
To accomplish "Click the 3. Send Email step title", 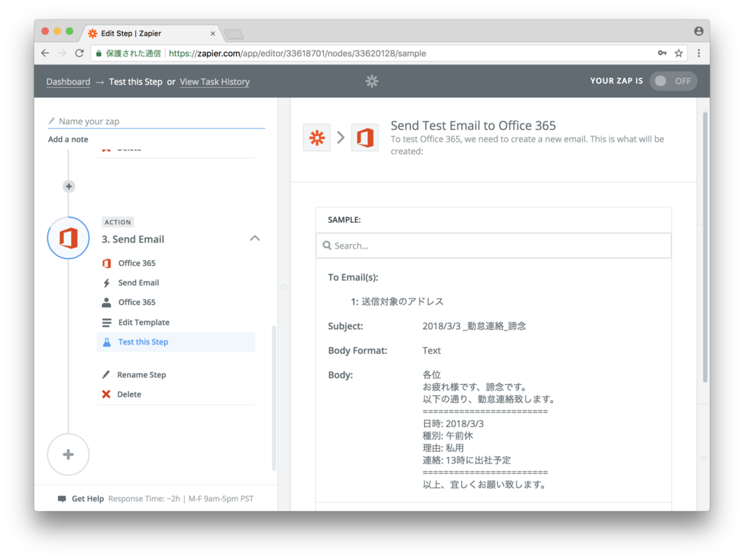I will pos(133,239).
